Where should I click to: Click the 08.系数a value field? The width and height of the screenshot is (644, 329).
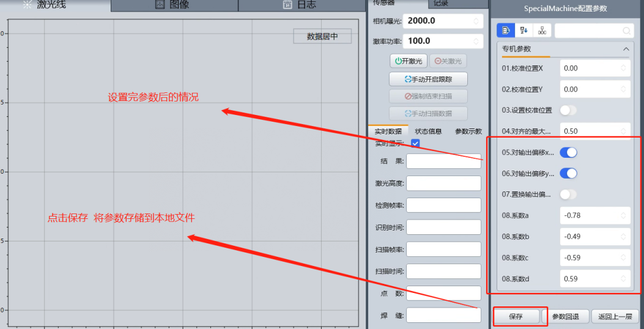pyautogui.click(x=590, y=215)
